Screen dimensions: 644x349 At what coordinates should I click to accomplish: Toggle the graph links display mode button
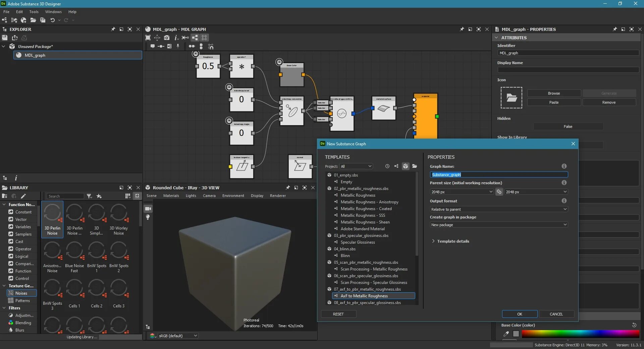pos(195,38)
